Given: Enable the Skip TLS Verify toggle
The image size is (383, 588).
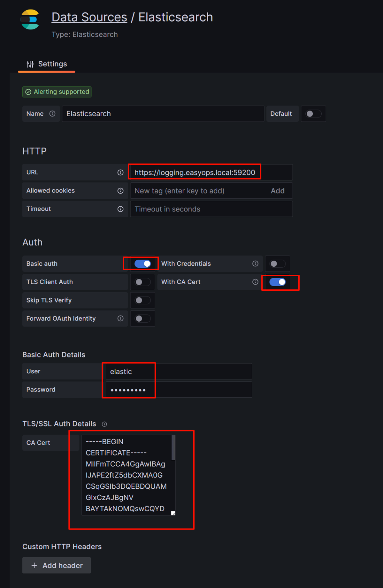Looking at the screenshot, I should 143,301.
